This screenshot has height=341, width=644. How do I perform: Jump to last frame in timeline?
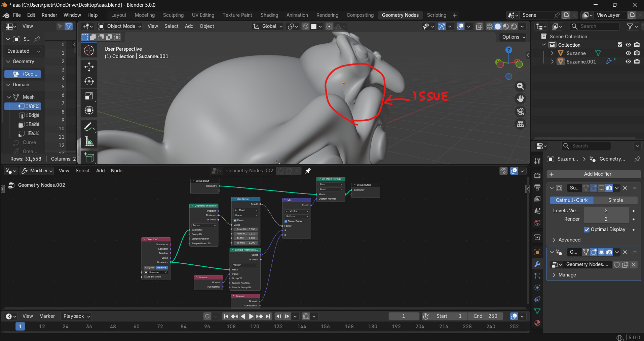coord(268,316)
